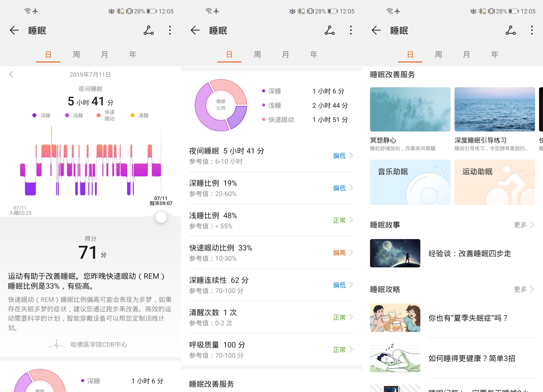
Task: Open beer-toast thumbnail of summer insomnia article
Action: pyautogui.click(x=395, y=318)
